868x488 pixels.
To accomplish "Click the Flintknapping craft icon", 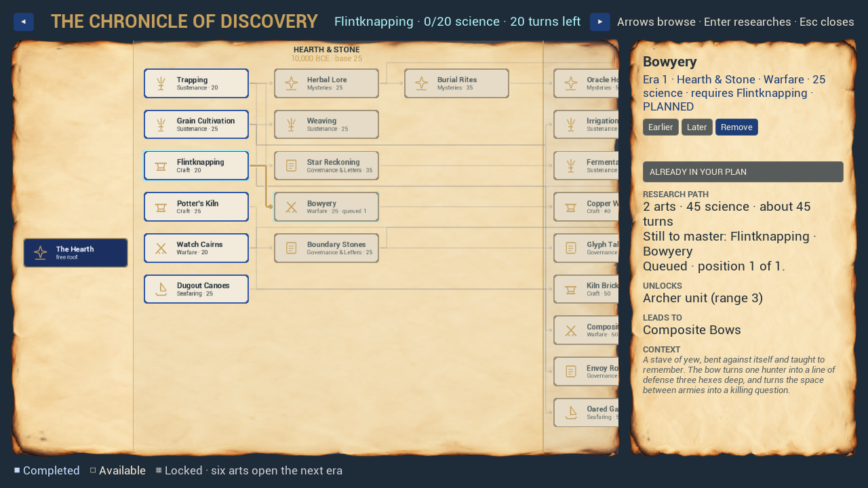I will pos(161,166).
